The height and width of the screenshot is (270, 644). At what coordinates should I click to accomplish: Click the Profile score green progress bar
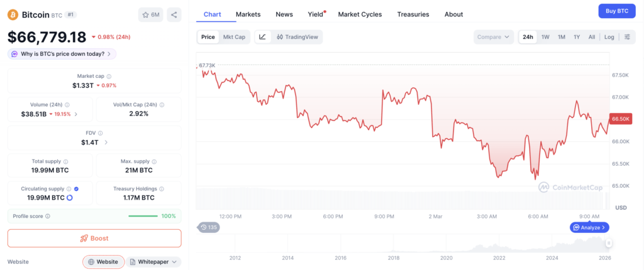coord(143,216)
